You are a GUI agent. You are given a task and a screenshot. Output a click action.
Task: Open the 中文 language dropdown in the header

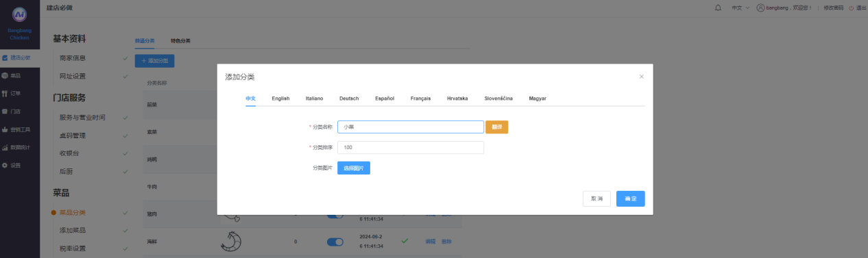740,8
